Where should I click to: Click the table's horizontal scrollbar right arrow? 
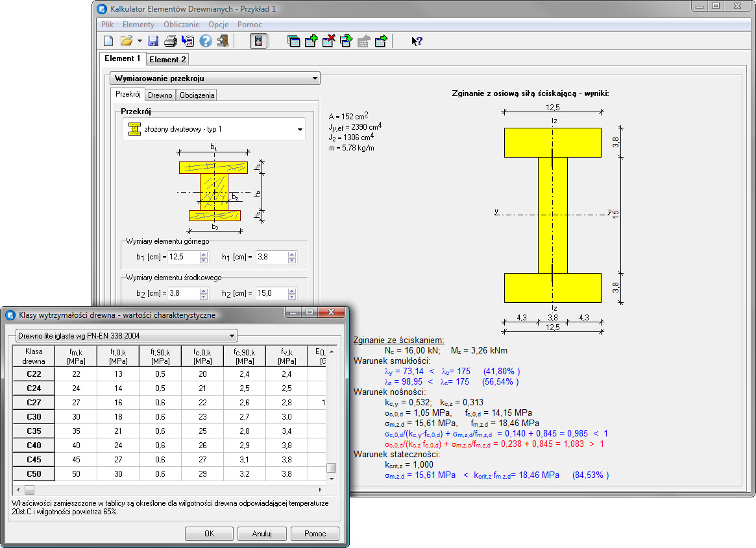pos(320,490)
